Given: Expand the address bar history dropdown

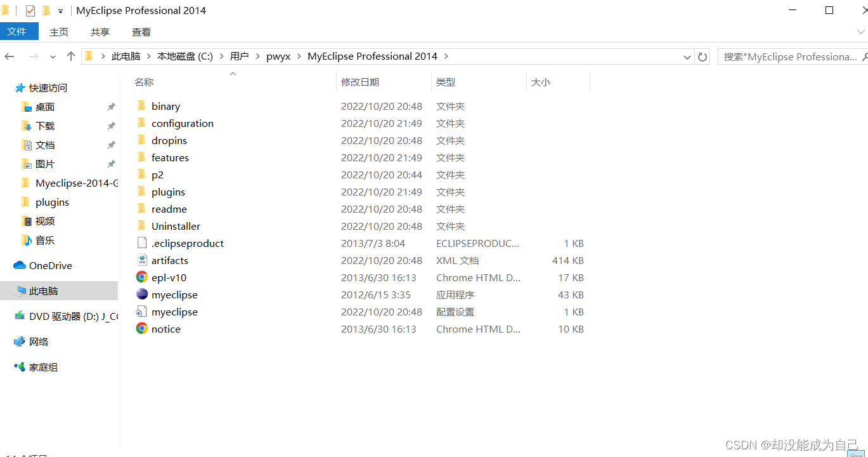Looking at the screenshot, I should click(687, 56).
